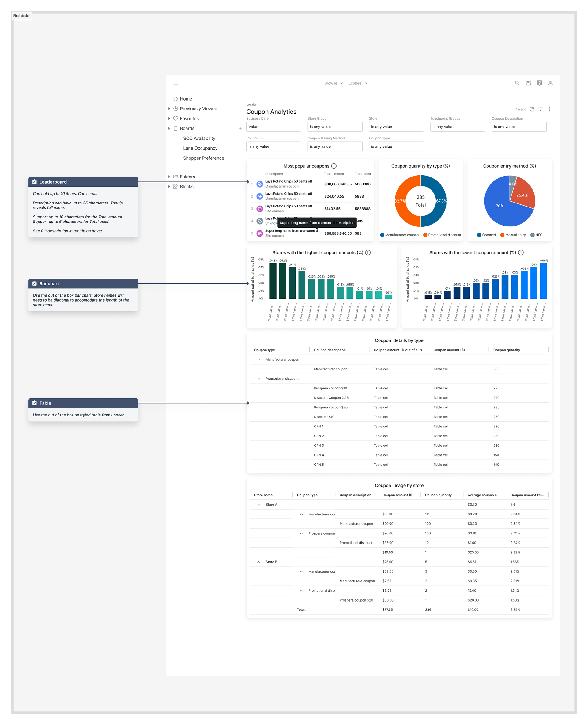Image resolution: width=588 pixels, height=725 pixels.
Task: Open the store icon in header
Action: [528, 83]
